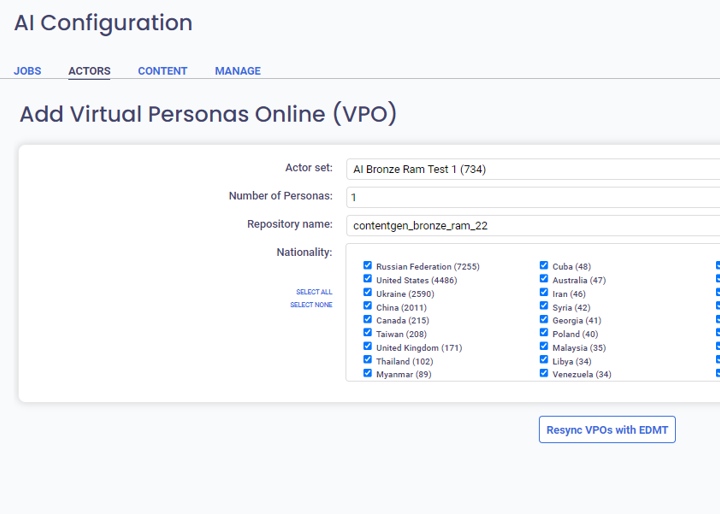Uncheck the Cuba (48) checkbox
This screenshot has height=514, width=720.
pos(544,266)
